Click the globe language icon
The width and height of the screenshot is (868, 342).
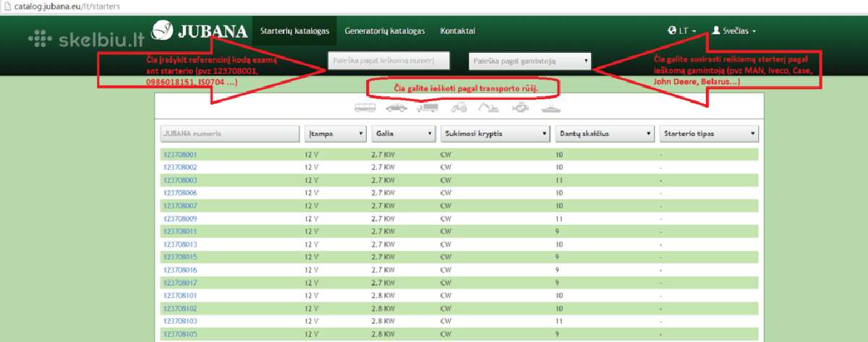coord(672,31)
